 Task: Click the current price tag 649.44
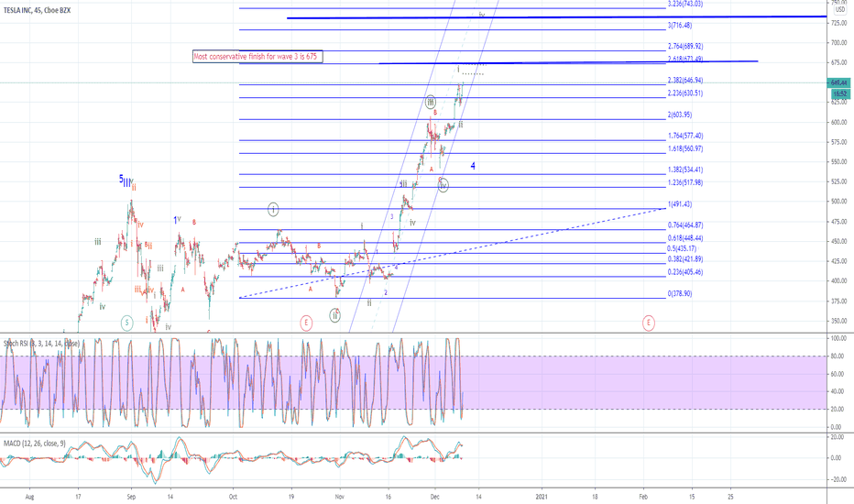[x=839, y=82]
